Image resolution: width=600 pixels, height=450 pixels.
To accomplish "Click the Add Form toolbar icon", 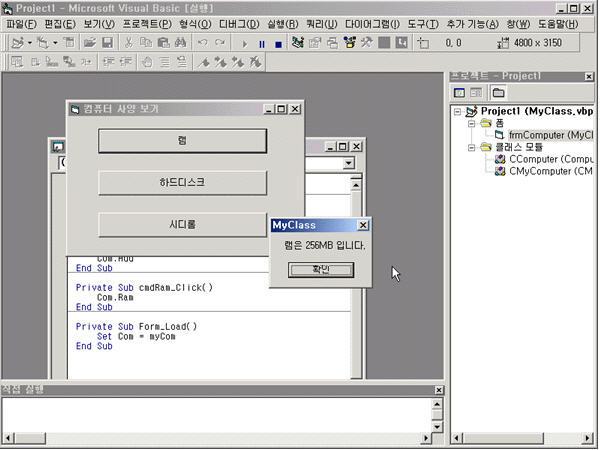I will (x=42, y=43).
